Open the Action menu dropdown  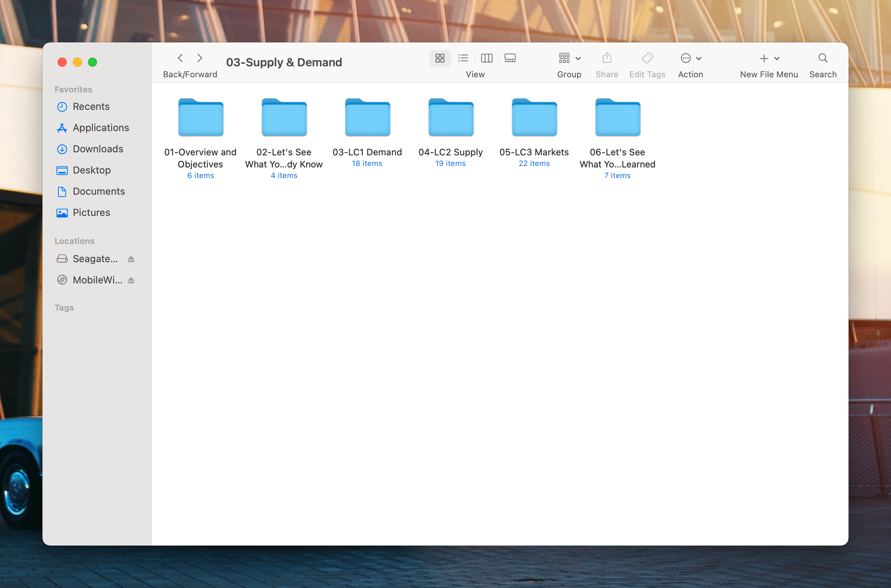(690, 58)
